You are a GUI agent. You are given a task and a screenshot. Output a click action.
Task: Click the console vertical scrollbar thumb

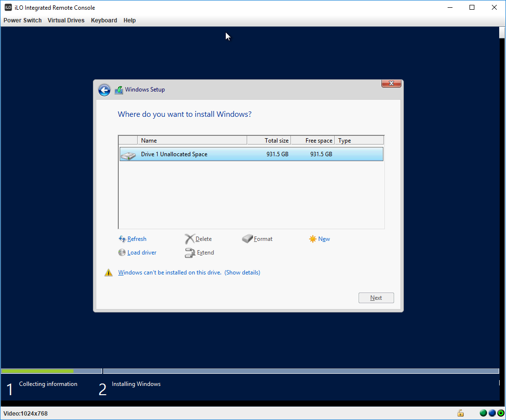(502, 33)
